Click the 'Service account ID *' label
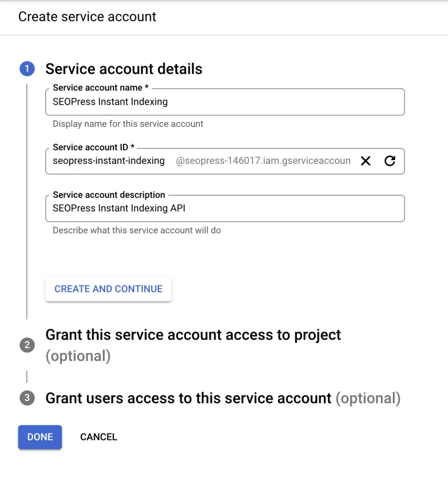The image size is (448, 478). pyautogui.click(x=93, y=148)
